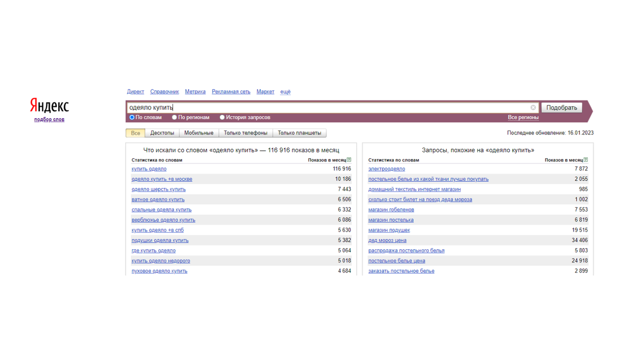Click the '10 186' impressions value

(343, 179)
